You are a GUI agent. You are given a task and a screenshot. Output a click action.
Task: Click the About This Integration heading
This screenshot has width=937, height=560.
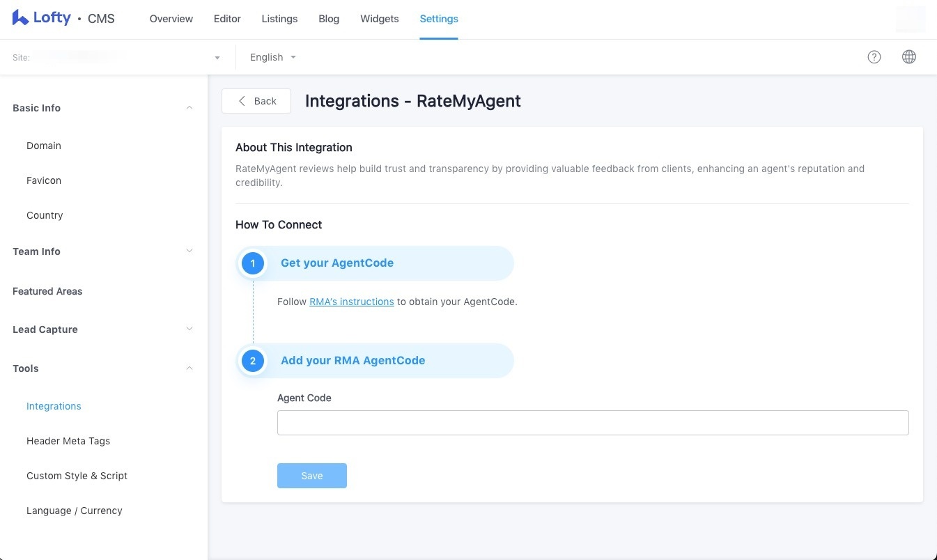[x=294, y=148]
